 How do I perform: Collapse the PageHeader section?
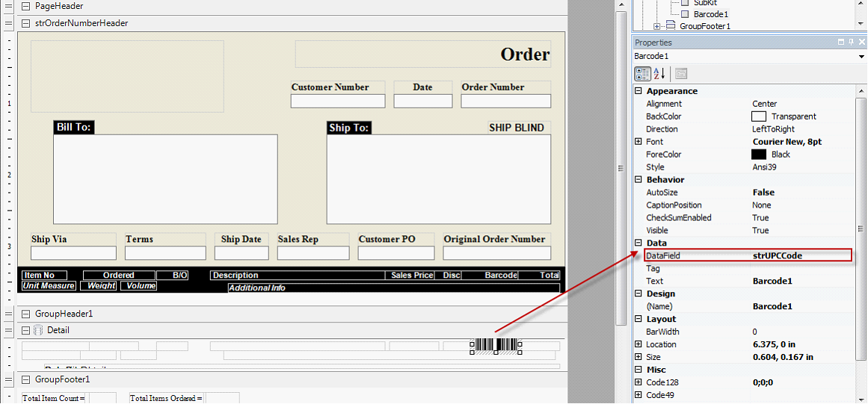point(25,7)
